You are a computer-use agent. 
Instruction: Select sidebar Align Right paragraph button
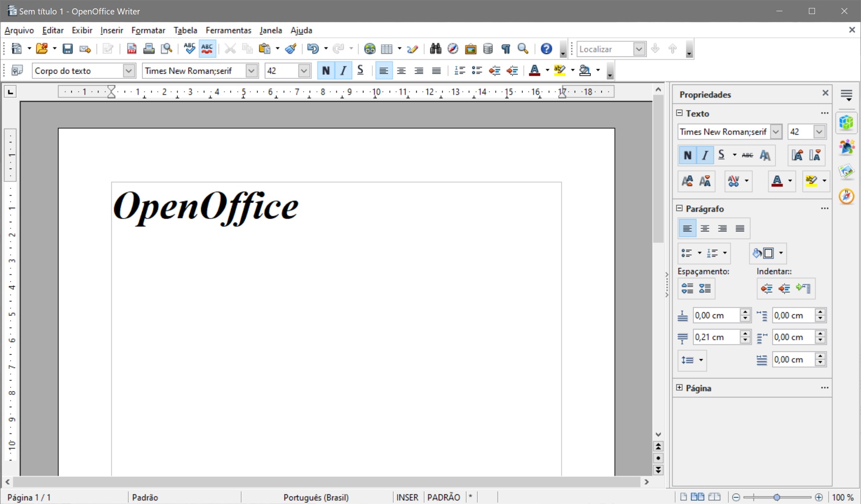[x=722, y=228]
